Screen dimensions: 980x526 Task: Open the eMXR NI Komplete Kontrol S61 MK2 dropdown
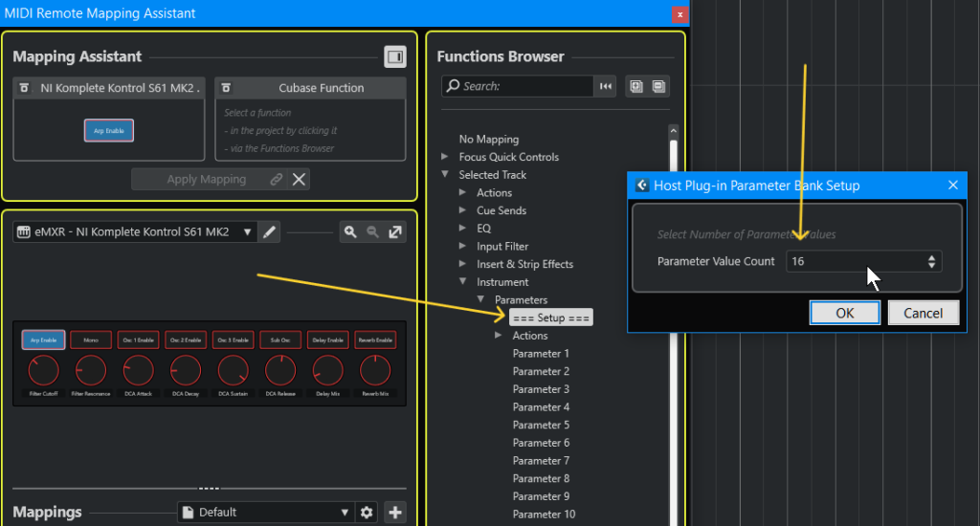click(x=134, y=231)
